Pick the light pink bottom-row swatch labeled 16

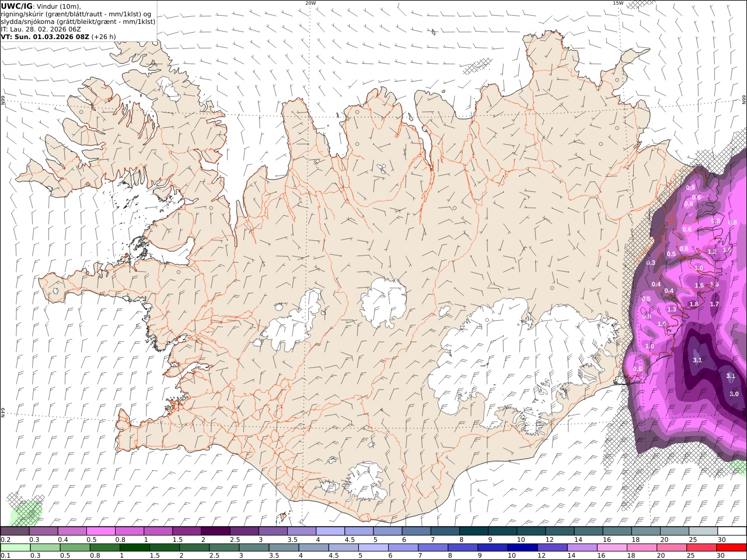click(612, 547)
